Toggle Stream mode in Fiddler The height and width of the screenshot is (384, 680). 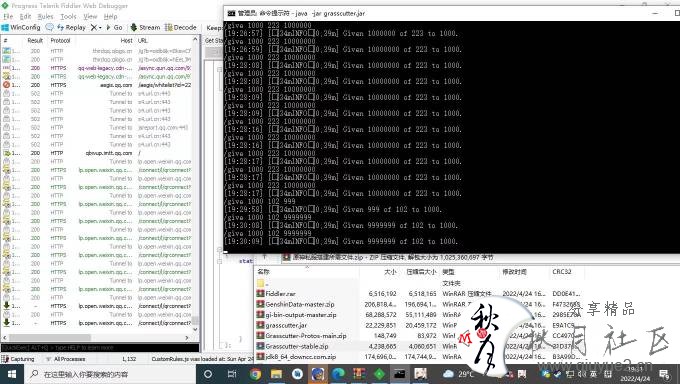[145, 27]
